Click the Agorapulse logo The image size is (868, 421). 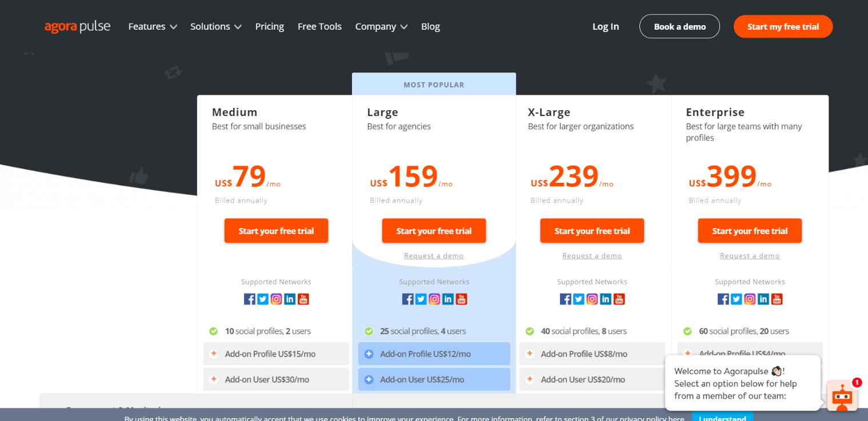point(77,26)
